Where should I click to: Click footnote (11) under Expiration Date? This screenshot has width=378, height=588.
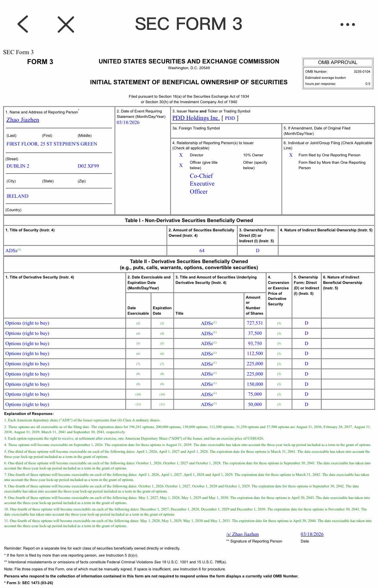coord(162,404)
